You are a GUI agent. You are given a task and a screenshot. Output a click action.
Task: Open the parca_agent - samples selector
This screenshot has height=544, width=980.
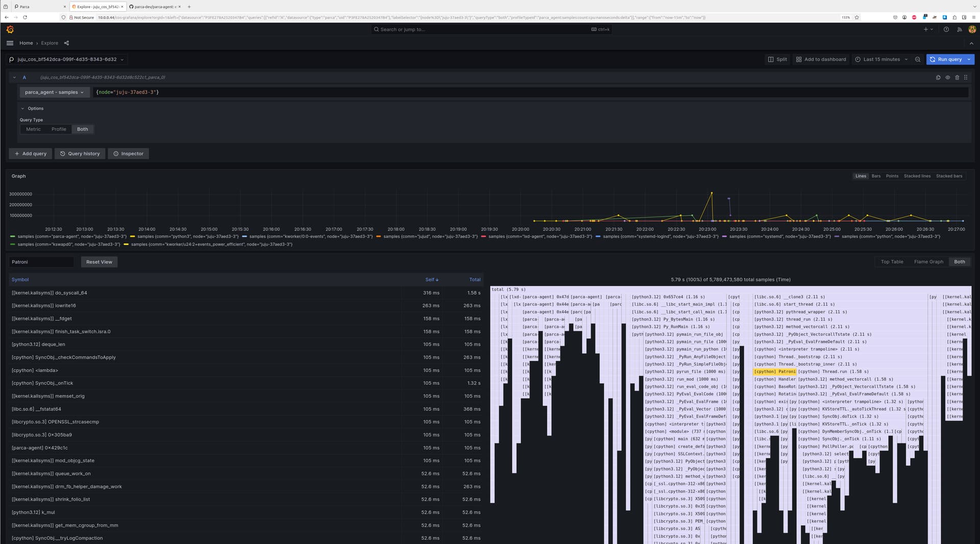[x=54, y=92]
